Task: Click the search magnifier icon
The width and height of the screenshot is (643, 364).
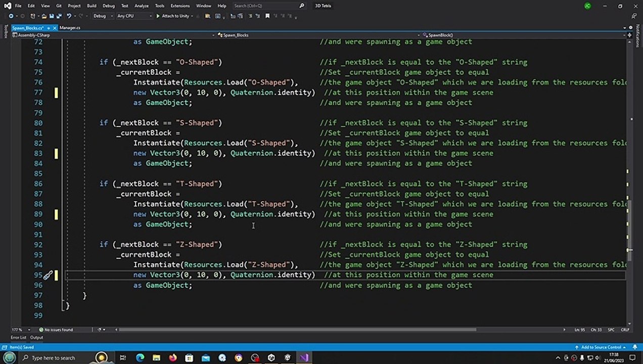Action: (302, 6)
